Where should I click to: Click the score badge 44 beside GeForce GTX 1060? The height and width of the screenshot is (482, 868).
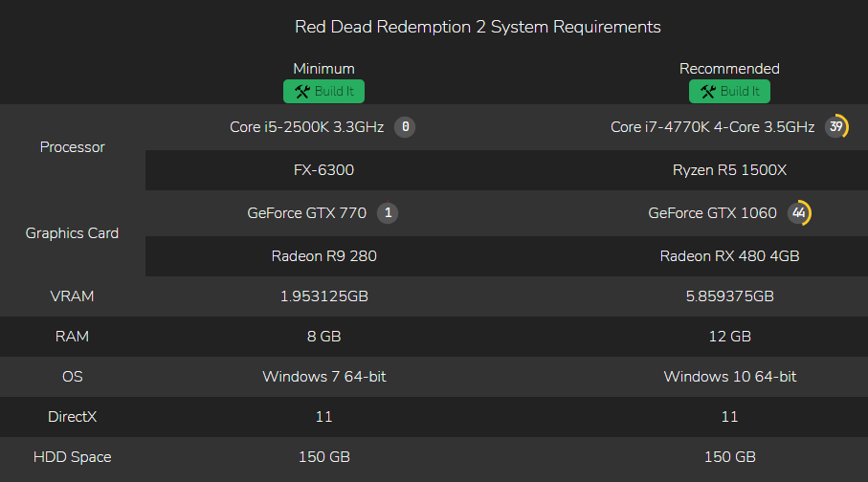(x=799, y=213)
